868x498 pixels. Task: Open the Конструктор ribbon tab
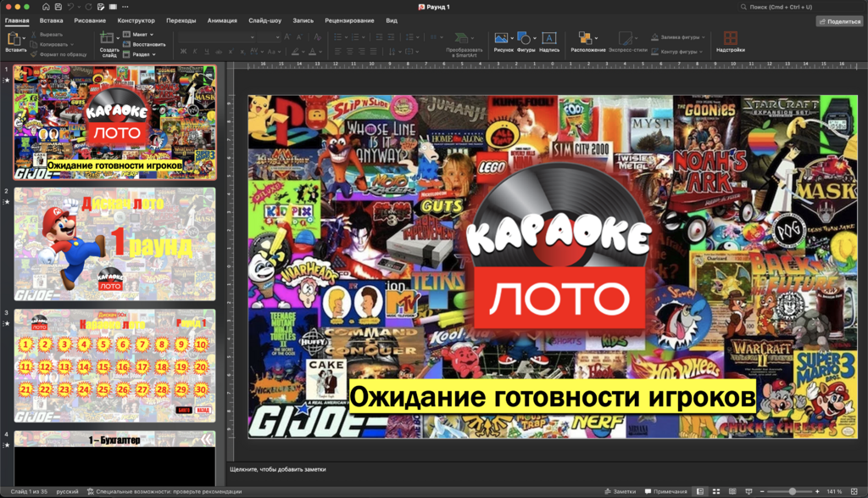point(136,20)
